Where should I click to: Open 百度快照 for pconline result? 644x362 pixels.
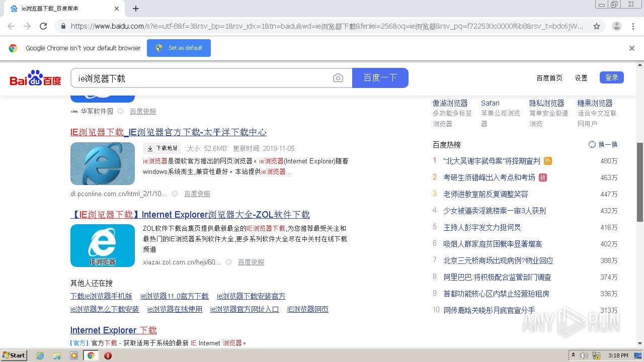(x=197, y=194)
